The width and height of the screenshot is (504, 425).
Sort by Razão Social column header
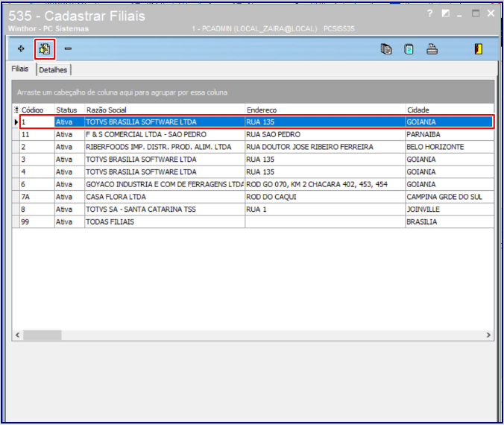pos(165,110)
